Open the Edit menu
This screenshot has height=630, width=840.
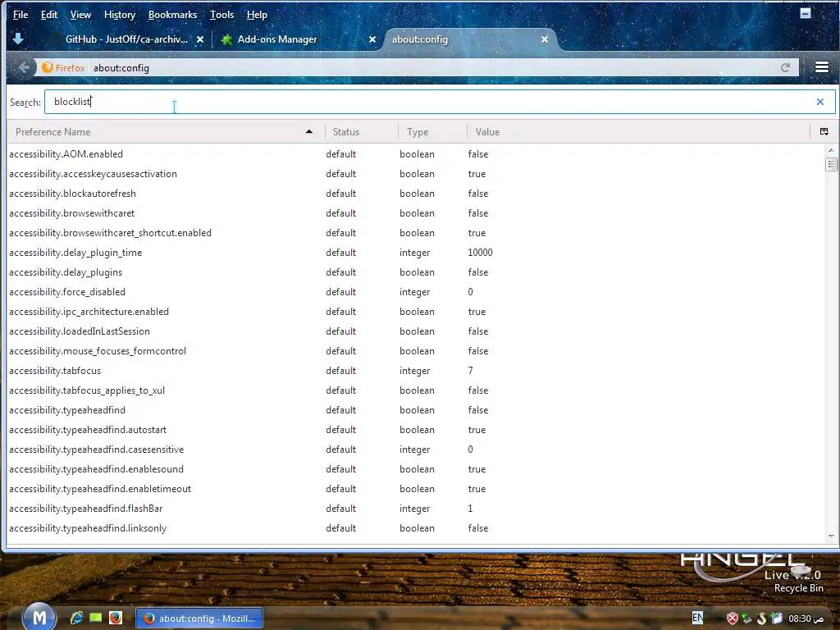48,15
